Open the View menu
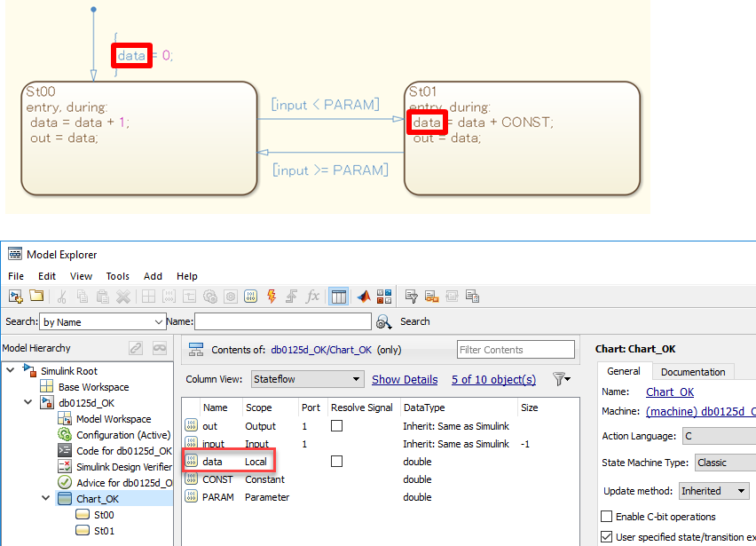This screenshot has height=546, width=756. [81, 276]
